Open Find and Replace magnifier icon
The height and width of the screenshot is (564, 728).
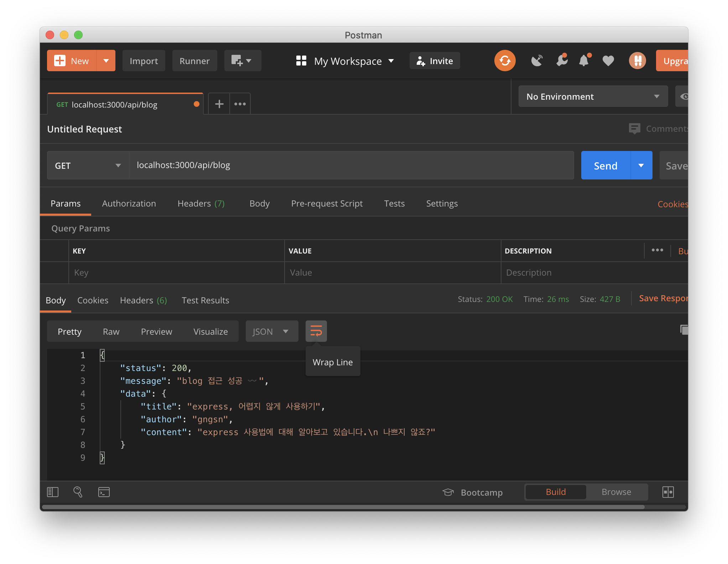pos(78,492)
